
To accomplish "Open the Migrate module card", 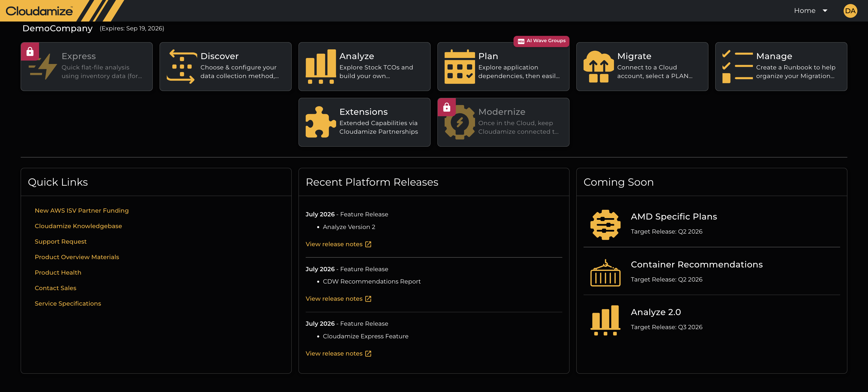I will tap(642, 67).
